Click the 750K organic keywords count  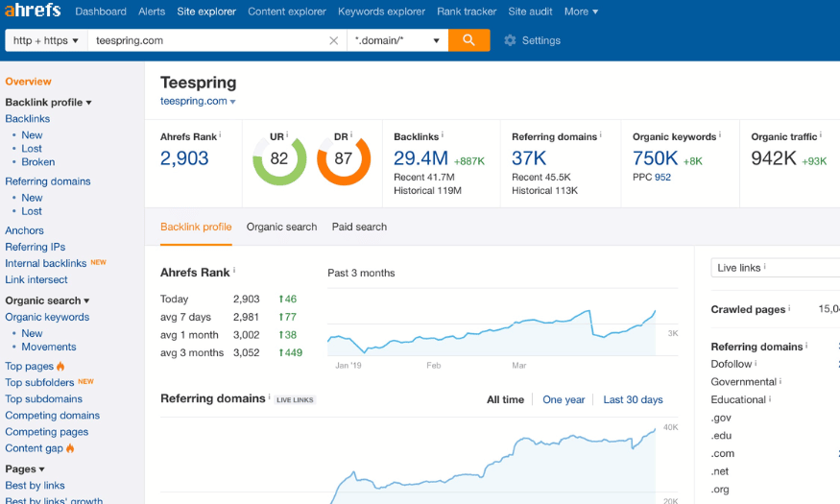point(655,158)
